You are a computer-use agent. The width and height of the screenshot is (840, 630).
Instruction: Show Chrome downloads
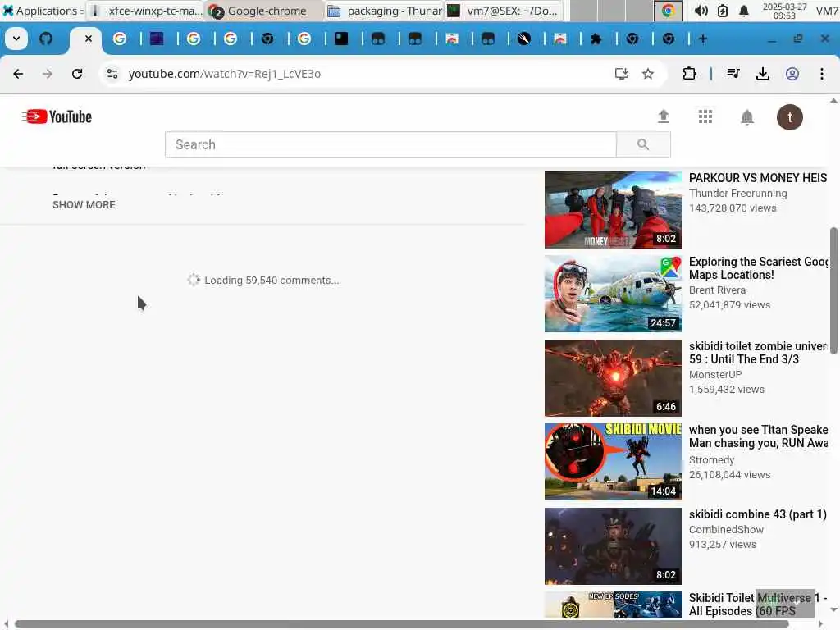[763, 74]
